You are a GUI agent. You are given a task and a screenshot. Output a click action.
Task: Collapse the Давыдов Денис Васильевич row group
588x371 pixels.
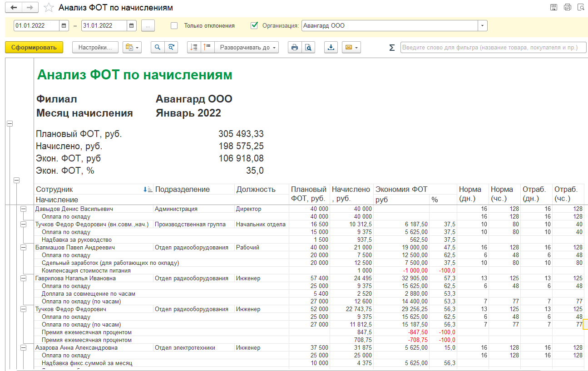pos(24,209)
